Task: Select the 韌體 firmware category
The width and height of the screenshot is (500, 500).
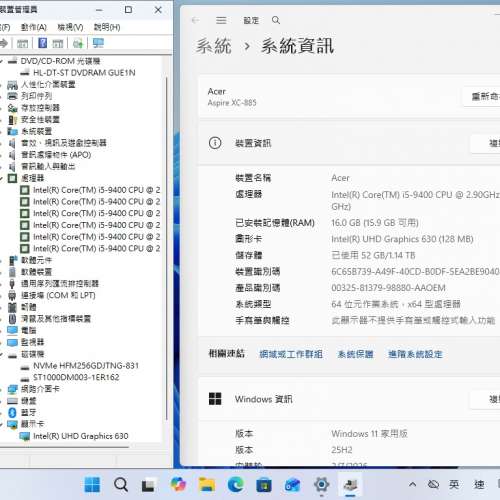Action: (x=29, y=307)
